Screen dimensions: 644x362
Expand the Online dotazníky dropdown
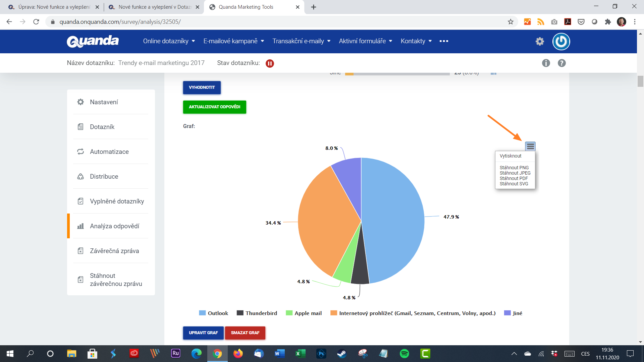169,41
